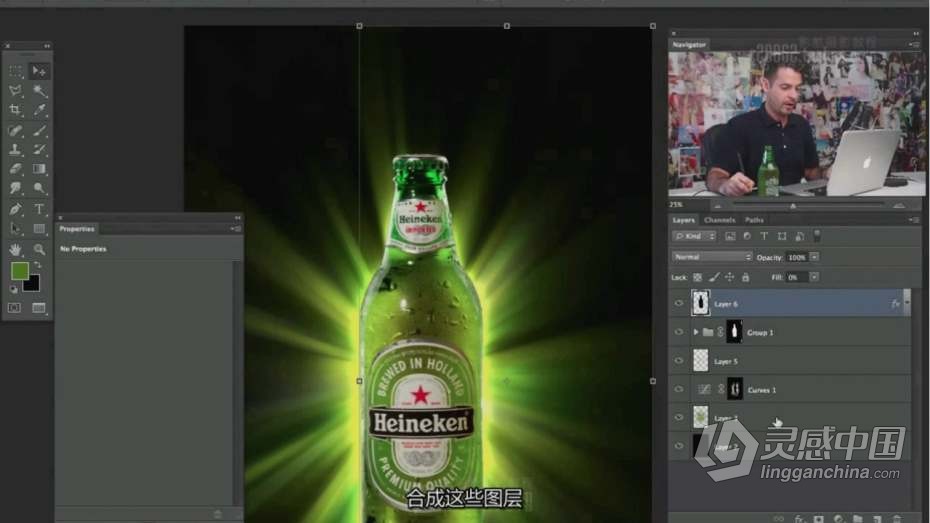Click the green foreground color swatch
930x523 pixels.
click(x=19, y=271)
